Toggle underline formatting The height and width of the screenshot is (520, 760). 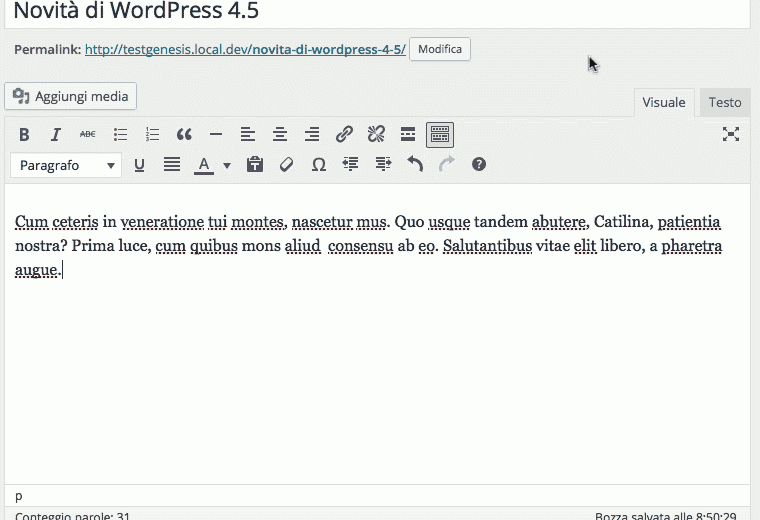point(139,165)
